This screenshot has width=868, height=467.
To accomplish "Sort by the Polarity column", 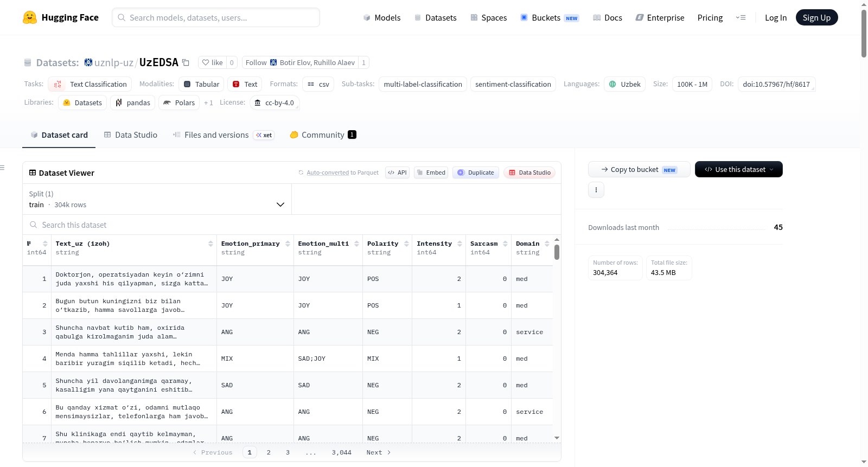I will click(406, 244).
